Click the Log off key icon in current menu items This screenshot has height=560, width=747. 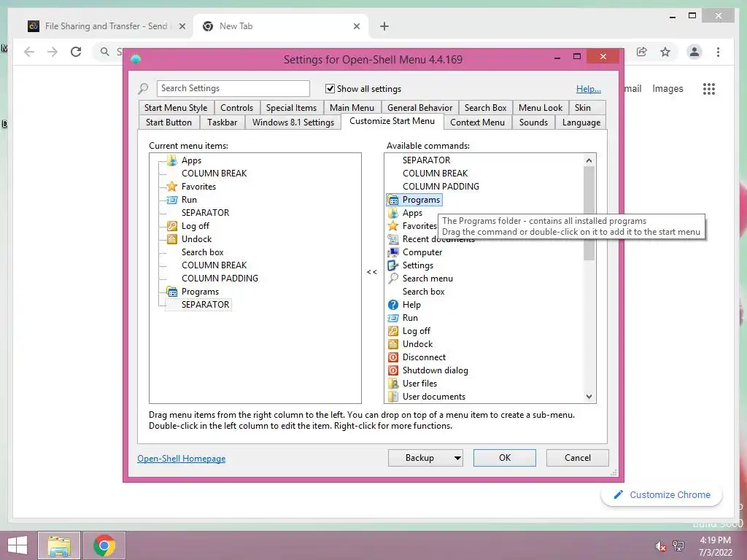tap(172, 226)
